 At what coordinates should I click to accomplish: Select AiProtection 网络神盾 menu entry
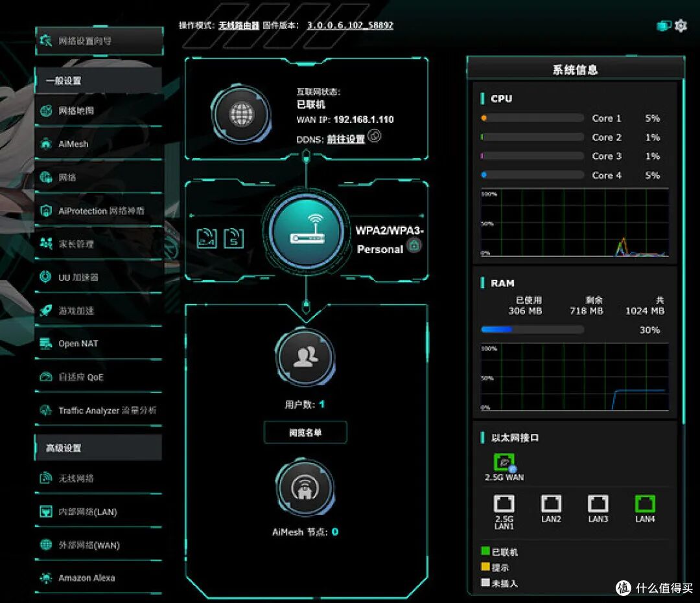[x=99, y=210]
